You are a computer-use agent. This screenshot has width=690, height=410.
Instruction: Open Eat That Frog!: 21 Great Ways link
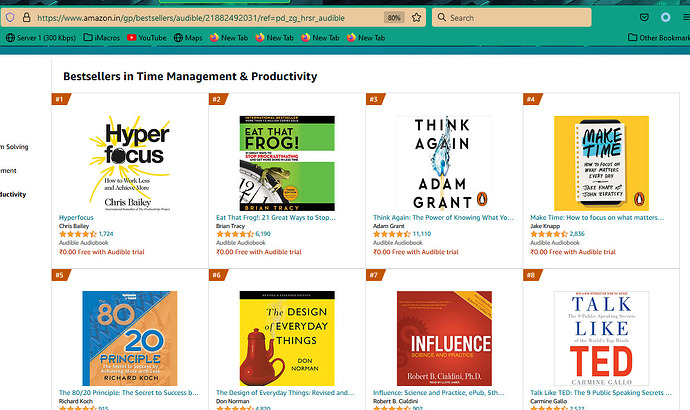[276, 217]
